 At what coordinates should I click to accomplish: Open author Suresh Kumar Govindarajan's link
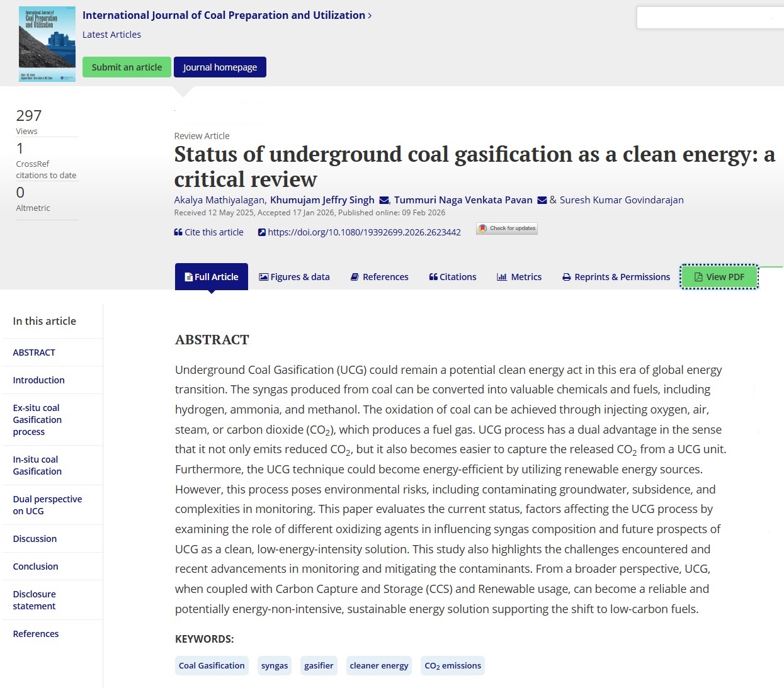point(622,200)
